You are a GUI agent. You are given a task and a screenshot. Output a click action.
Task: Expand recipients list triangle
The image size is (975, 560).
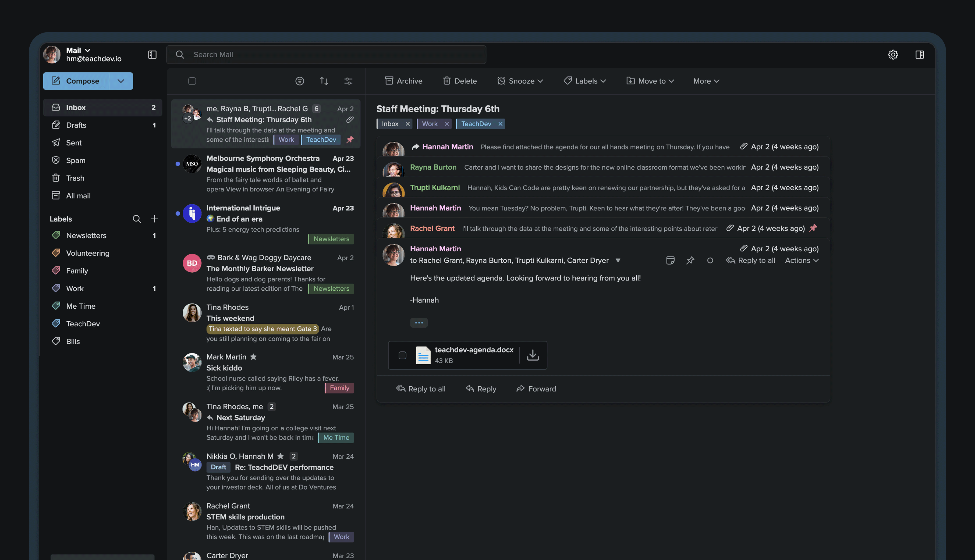(x=618, y=261)
